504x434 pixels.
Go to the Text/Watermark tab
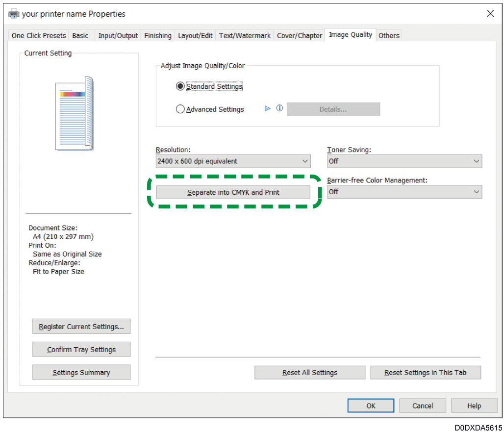tap(245, 35)
